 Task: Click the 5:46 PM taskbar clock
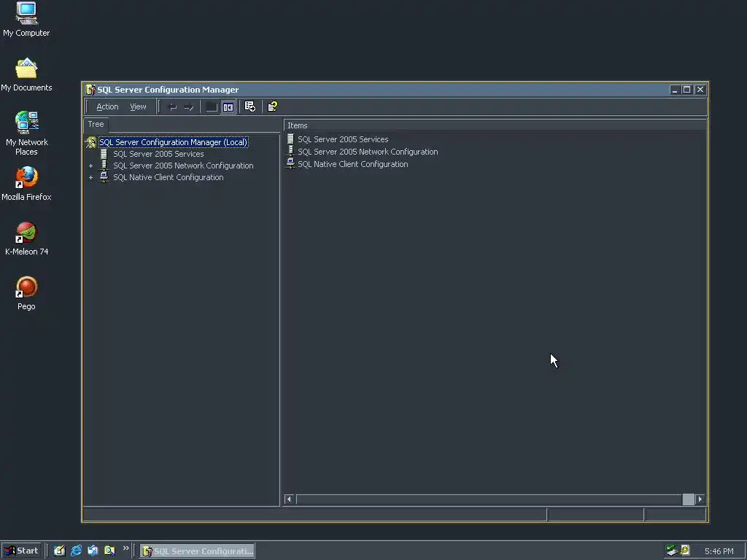[x=719, y=551]
